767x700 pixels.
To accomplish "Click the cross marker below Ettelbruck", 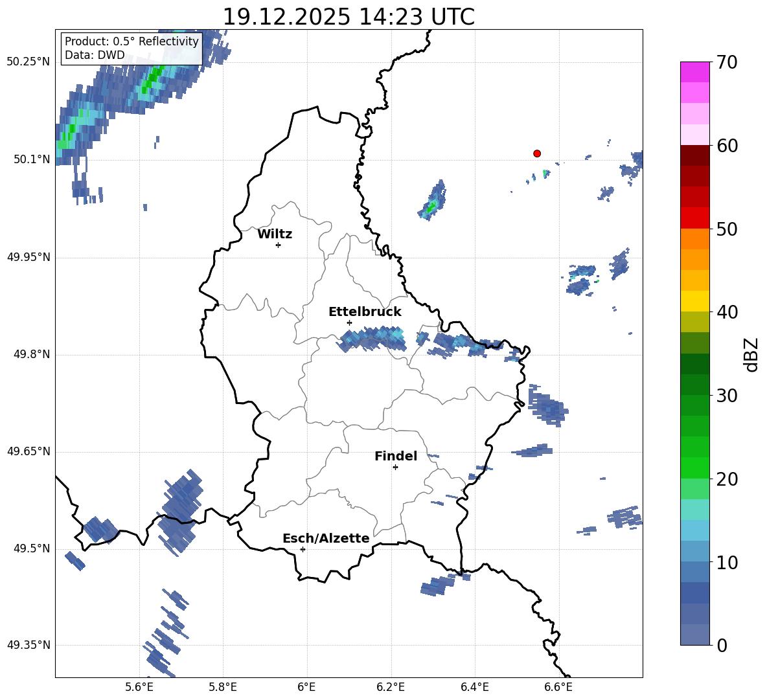I will point(349,322).
